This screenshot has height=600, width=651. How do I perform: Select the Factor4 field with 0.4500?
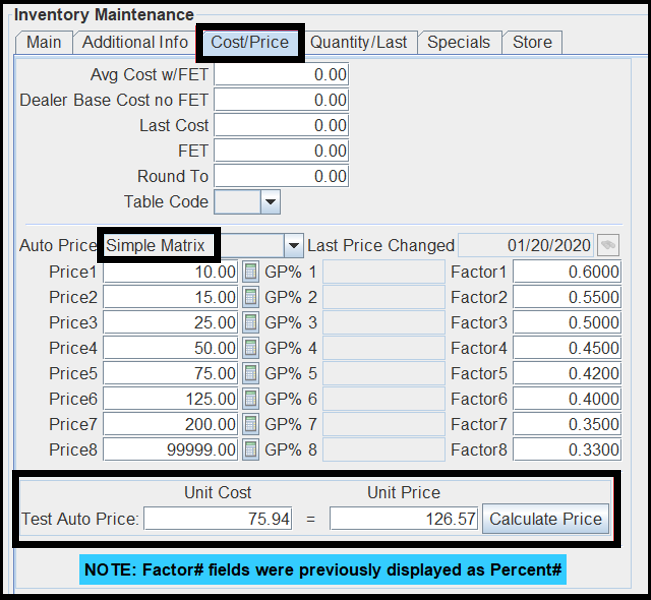[x=567, y=348]
